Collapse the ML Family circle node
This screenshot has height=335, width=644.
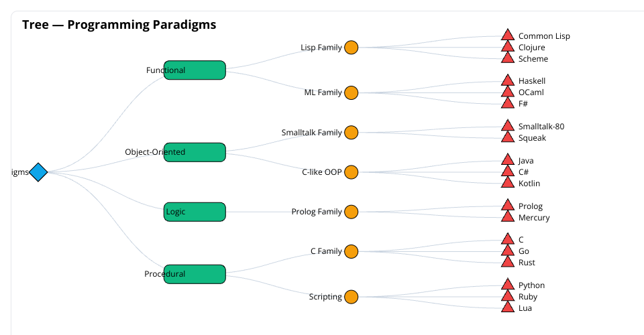point(351,92)
